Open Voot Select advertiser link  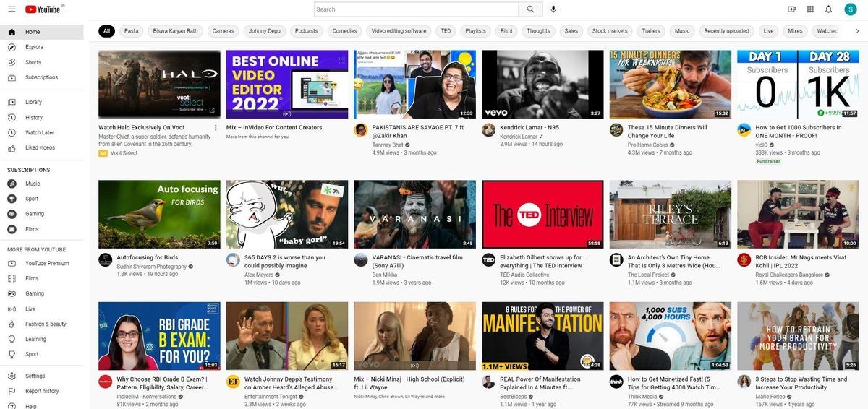point(124,153)
